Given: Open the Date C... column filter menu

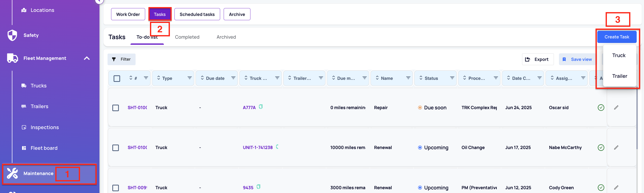Looking at the screenshot, I should (x=539, y=78).
